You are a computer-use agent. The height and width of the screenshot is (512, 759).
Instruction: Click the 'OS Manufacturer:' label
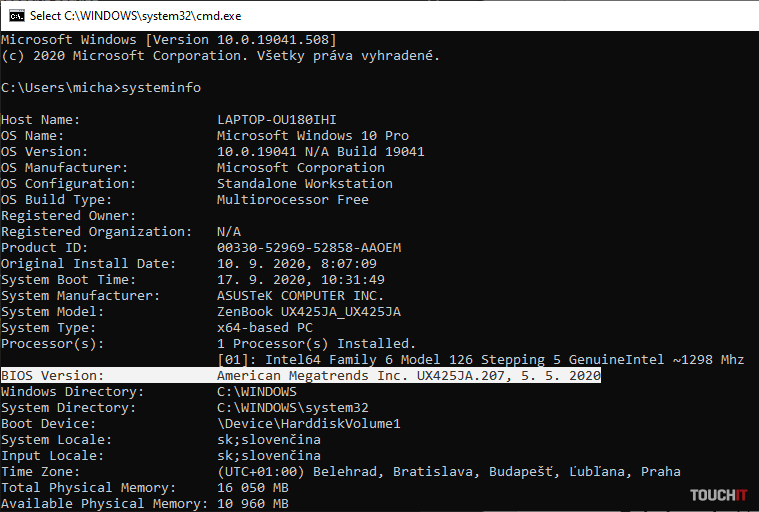(64, 167)
